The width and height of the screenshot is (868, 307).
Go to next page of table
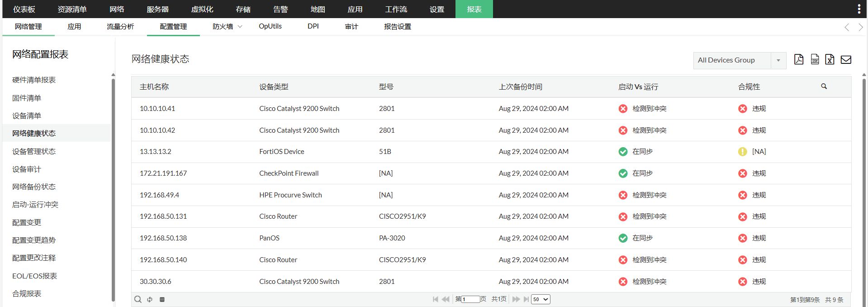click(516, 299)
